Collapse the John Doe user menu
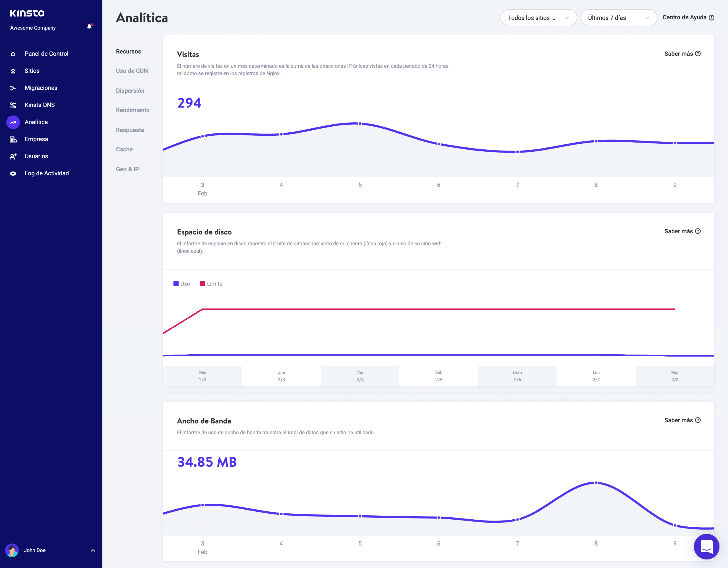The height and width of the screenshot is (568, 728). [x=93, y=550]
